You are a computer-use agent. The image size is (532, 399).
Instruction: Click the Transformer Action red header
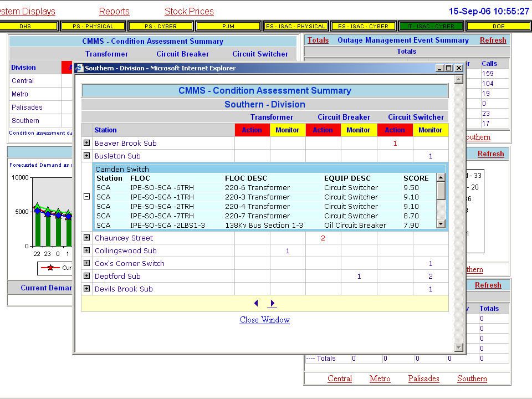(x=252, y=130)
